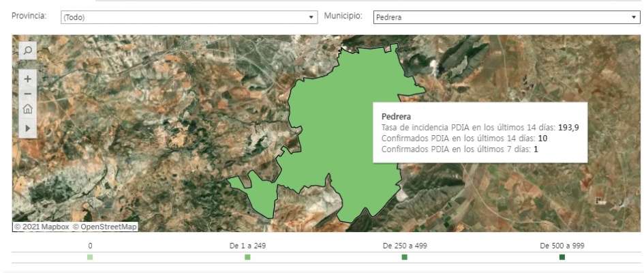Zoom in with the plus button
The height and width of the screenshot is (273, 644).
pyautogui.click(x=28, y=78)
